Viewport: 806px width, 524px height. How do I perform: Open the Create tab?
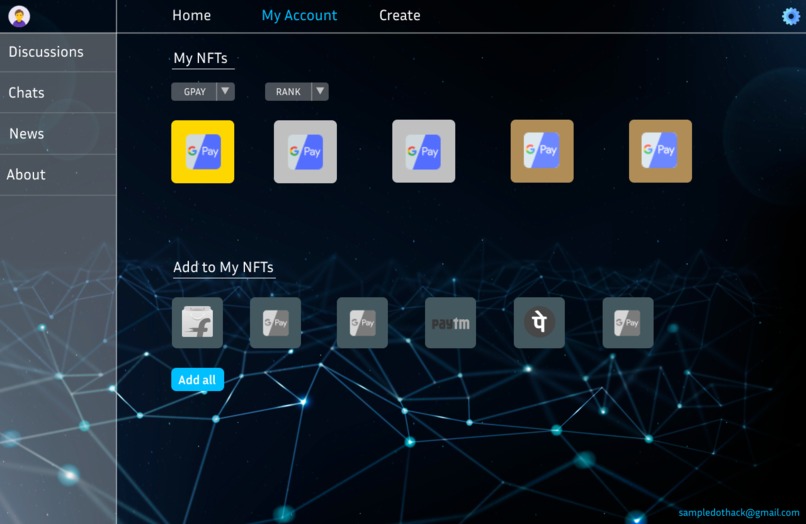click(399, 15)
